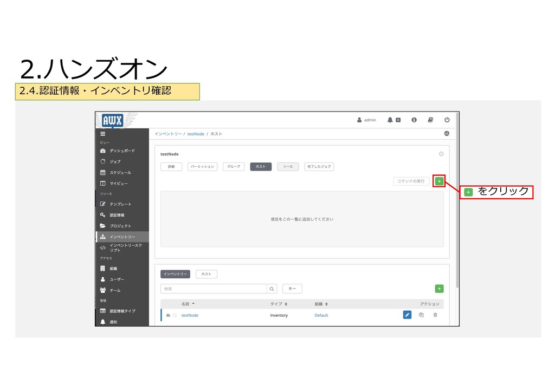Click インベントリー breadcrumb link

(168, 134)
